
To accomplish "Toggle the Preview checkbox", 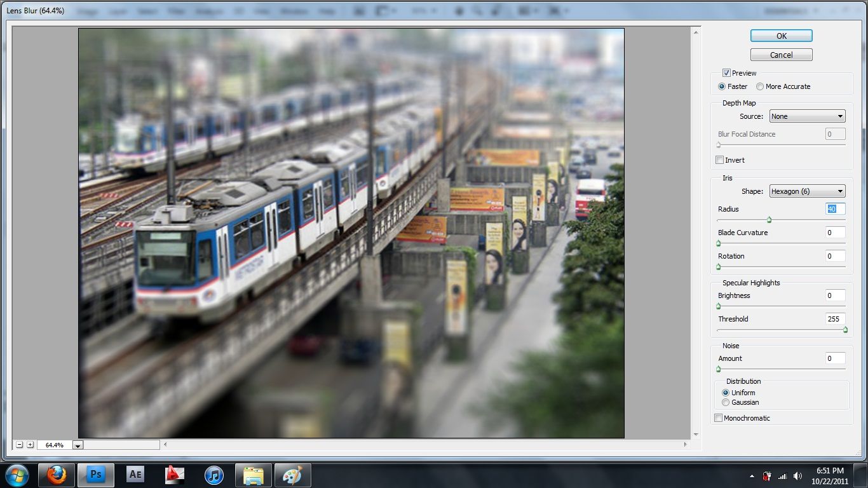I will [x=726, y=72].
